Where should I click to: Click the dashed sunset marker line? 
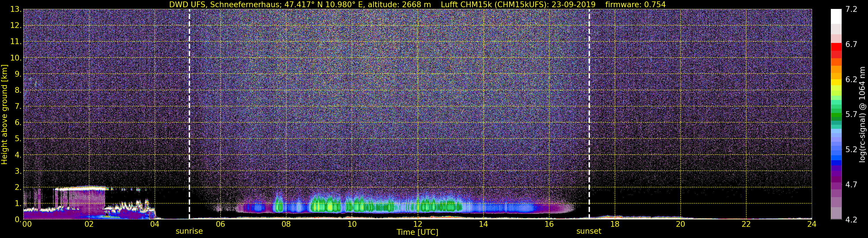589,114
